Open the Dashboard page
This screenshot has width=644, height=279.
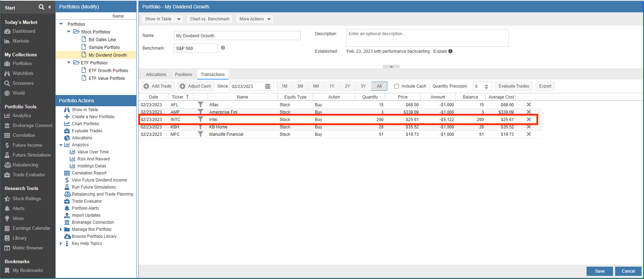tap(24, 31)
